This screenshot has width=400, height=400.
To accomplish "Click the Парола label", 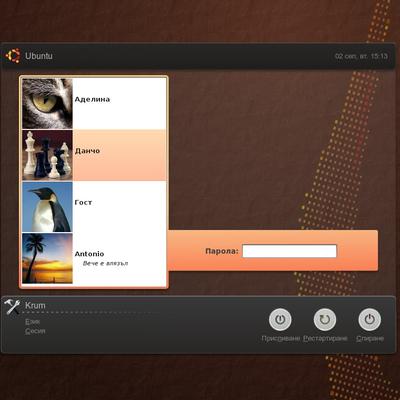I will pos(222,251).
